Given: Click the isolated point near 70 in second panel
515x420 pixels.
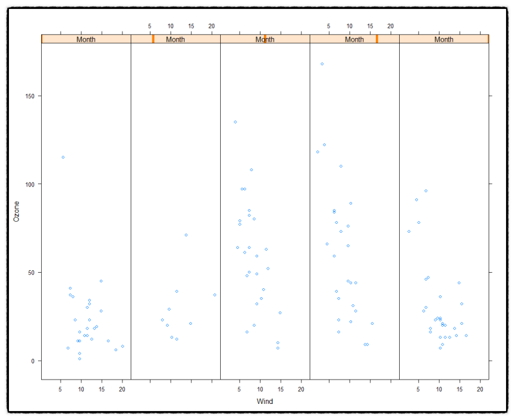Looking at the screenshot, I should (x=185, y=235).
